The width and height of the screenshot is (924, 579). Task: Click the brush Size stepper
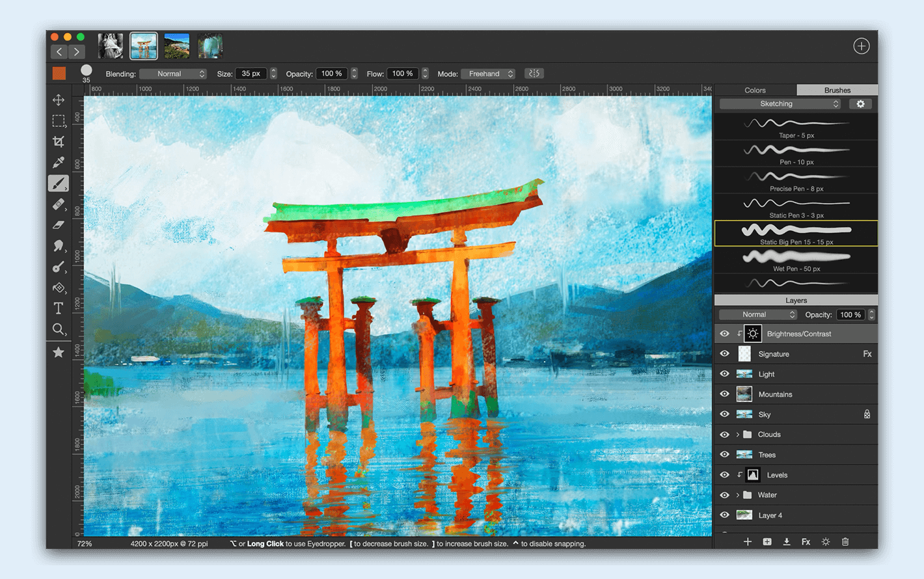[x=273, y=74]
